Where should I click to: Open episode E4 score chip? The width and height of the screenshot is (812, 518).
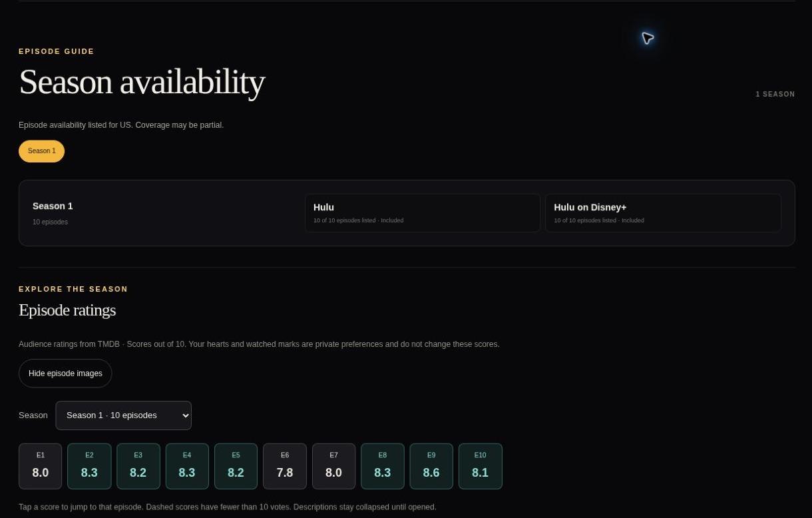pos(187,466)
